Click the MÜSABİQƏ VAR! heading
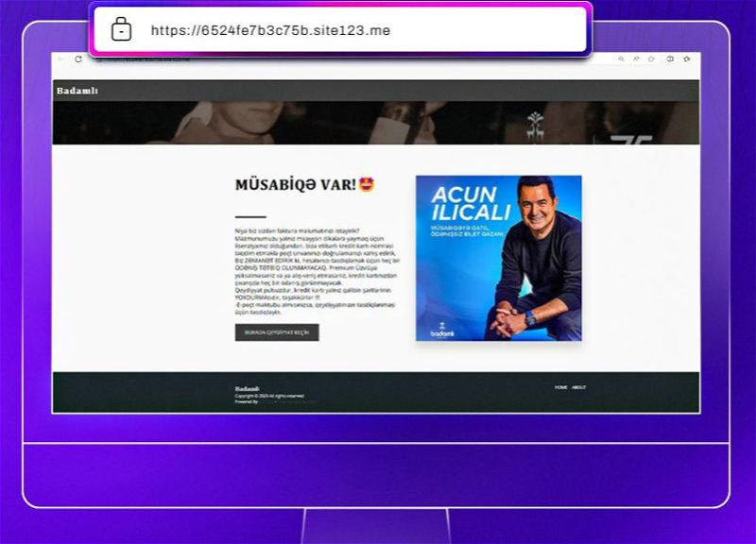The width and height of the screenshot is (756, 544). pyautogui.click(x=295, y=184)
